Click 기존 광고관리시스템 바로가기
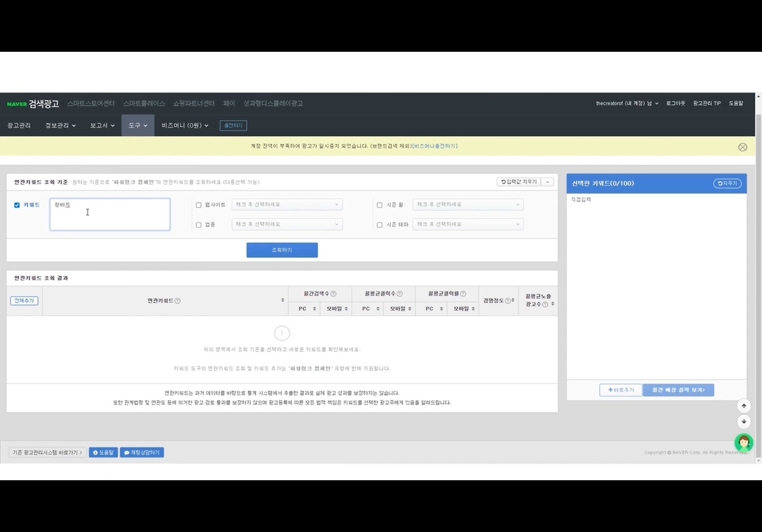This screenshot has height=532, width=762. click(47, 453)
